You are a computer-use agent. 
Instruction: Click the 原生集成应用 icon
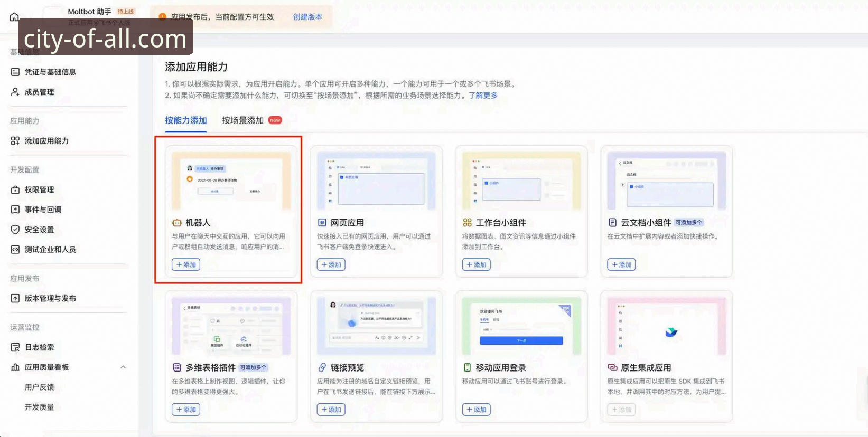coord(612,367)
